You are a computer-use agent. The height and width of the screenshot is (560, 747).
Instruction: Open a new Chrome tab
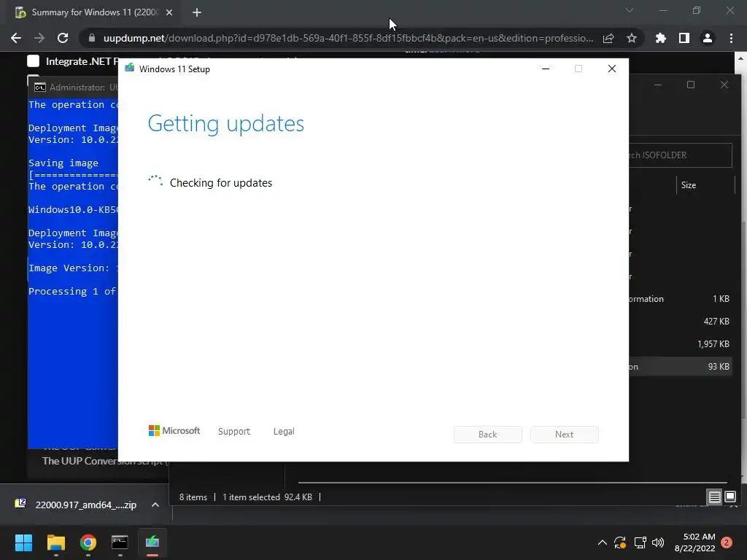tap(197, 12)
